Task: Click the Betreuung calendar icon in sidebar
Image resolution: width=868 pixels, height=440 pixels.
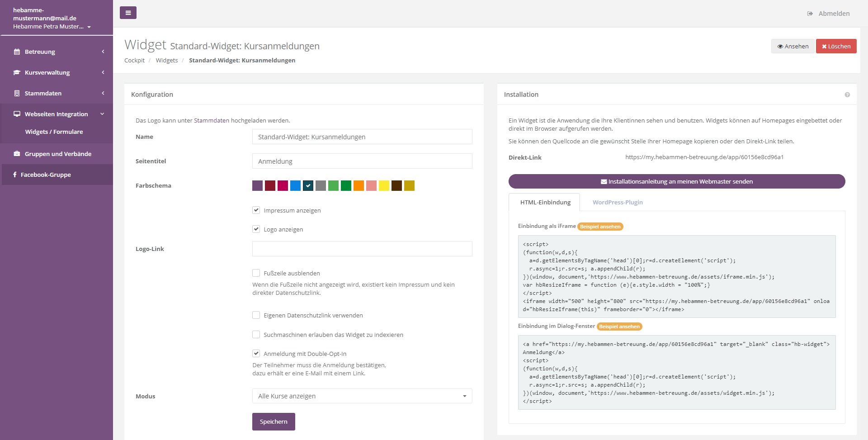Action: [17, 52]
